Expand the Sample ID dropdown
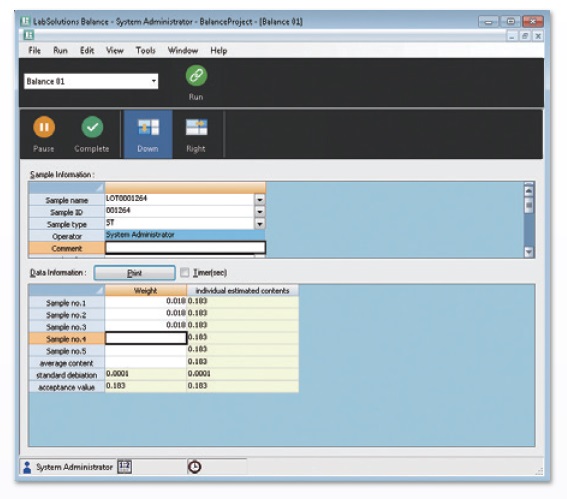This screenshot has width=567, height=499. click(x=260, y=212)
